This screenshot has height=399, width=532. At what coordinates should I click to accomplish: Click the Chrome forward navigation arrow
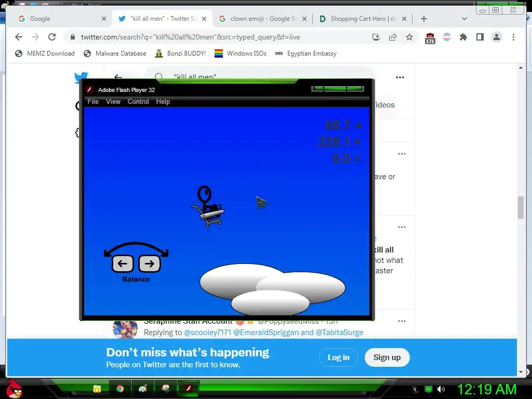(x=35, y=37)
